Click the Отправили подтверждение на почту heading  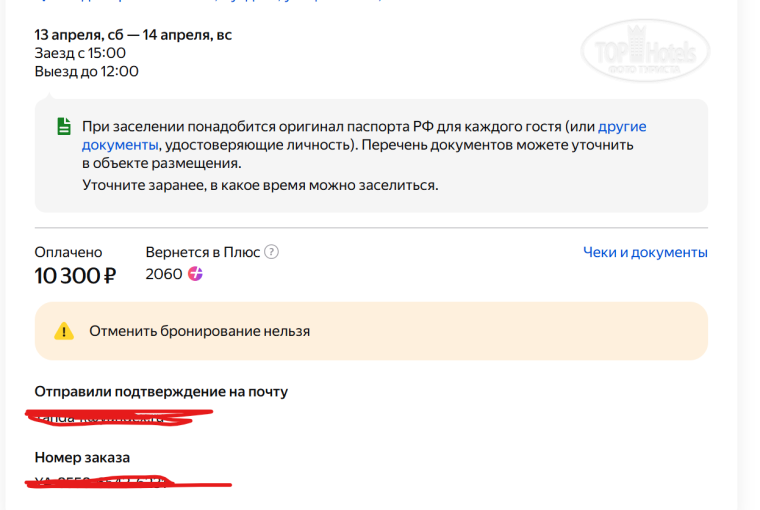161,391
